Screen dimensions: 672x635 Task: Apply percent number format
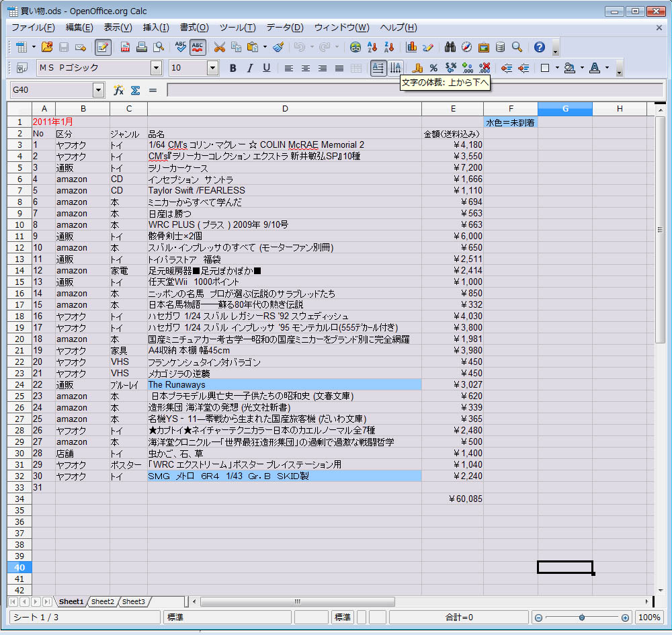coord(433,68)
